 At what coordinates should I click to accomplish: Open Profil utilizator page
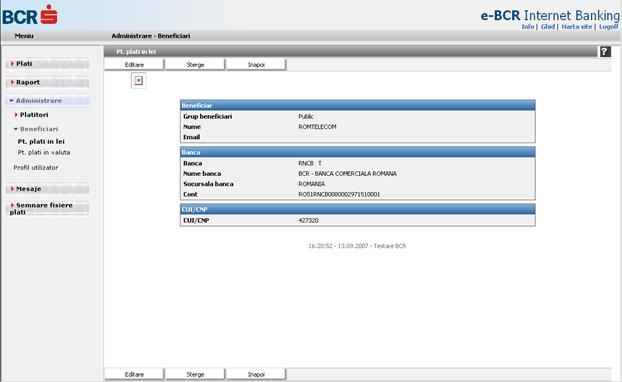tap(36, 167)
